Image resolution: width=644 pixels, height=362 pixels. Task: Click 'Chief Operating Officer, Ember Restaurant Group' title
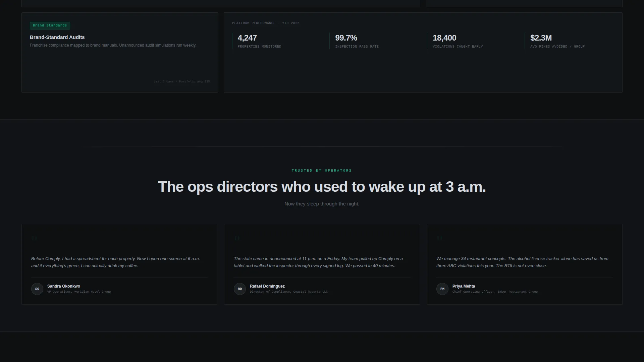tap(495, 292)
